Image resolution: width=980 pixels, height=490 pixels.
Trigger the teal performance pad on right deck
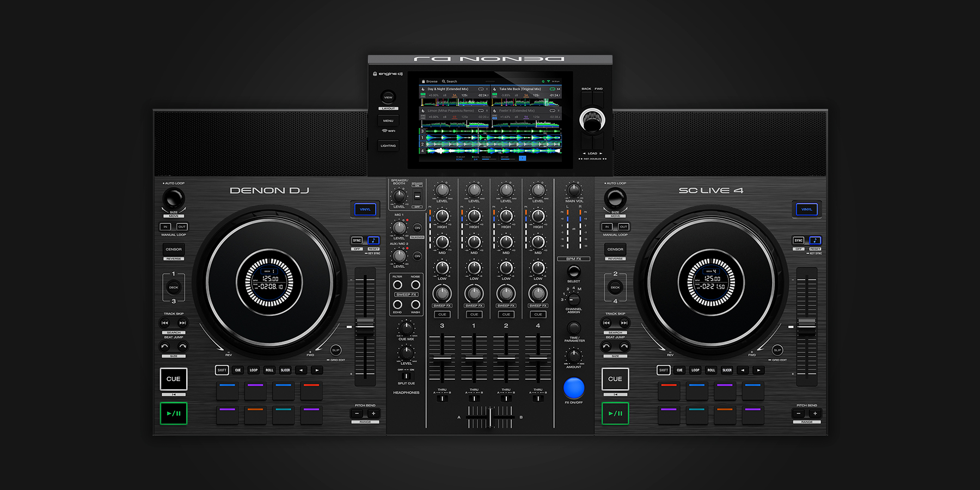point(697,415)
